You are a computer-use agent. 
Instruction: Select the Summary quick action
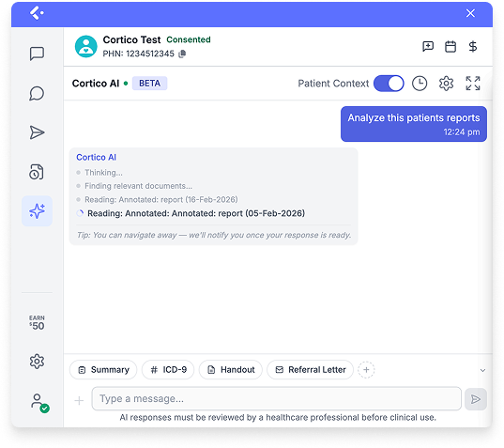tap(103, 370)
